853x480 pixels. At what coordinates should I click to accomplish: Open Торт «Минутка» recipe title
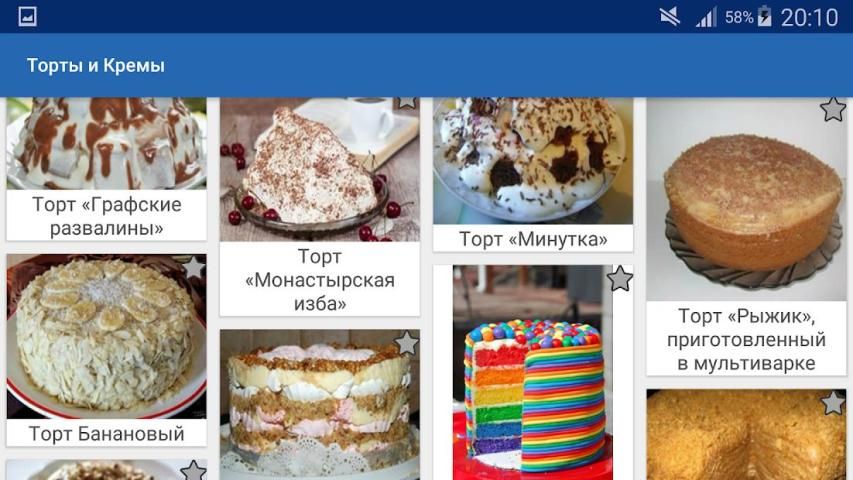pyautogui.click(x=533, y=239)
